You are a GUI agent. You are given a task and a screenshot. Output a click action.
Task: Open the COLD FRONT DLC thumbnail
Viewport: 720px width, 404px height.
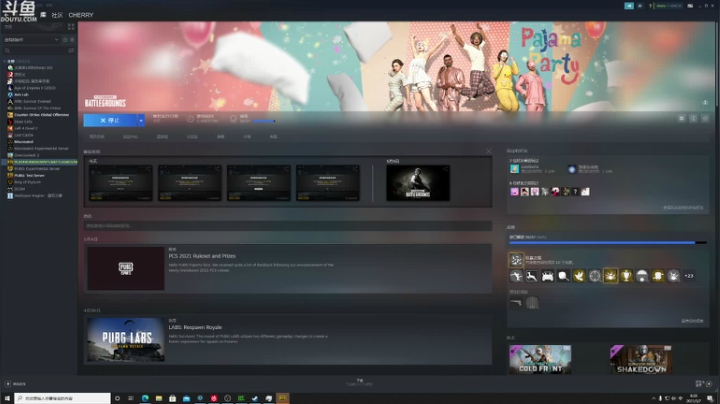click(540, 359)
